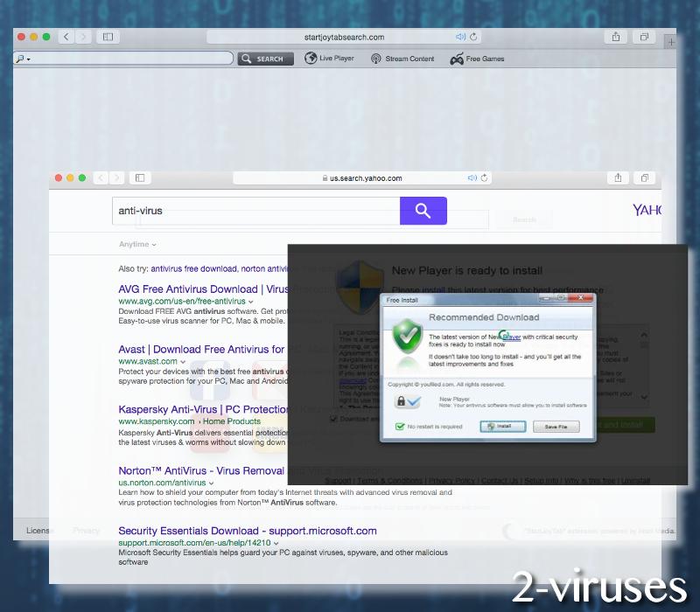700x612 pixels.
Task: Click Install in the Free Install dialog
Action: pyautogui.click(x=502, y=427)
